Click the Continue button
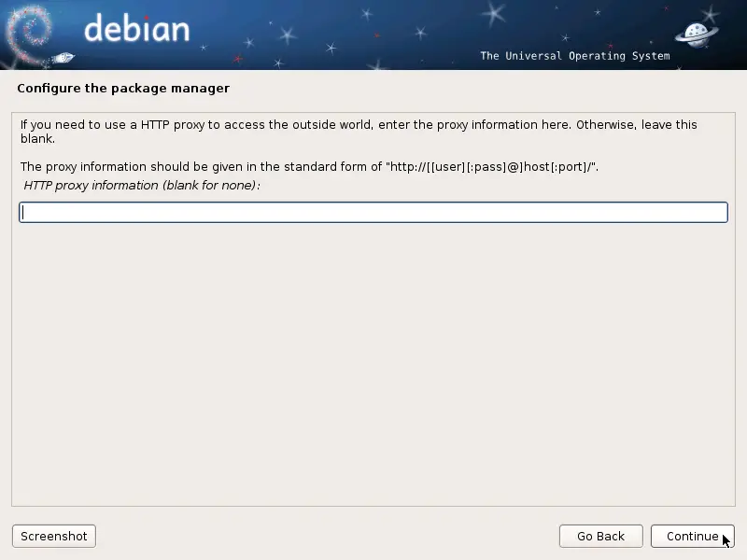Screen dimensions: 747x560 point(692,536)
